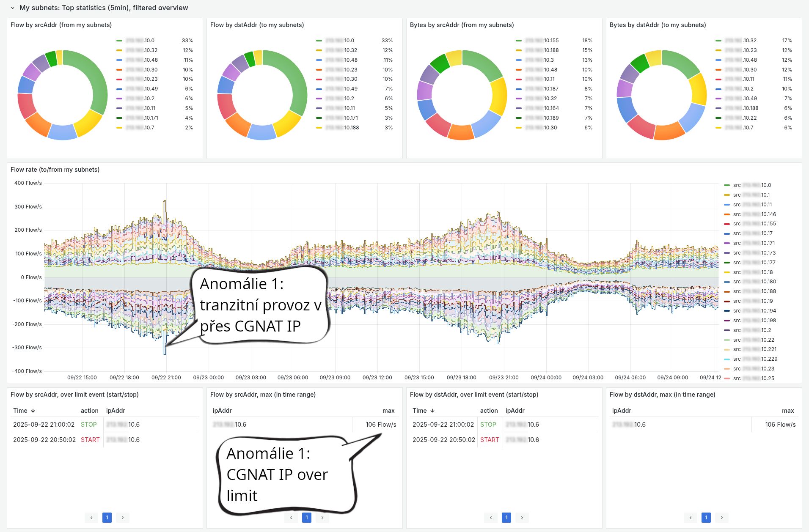Sort by Time column in dstAddr over limit table
The width and height of the screenshot is (809, 532).
pyautogui.click(x=423, y=410)
